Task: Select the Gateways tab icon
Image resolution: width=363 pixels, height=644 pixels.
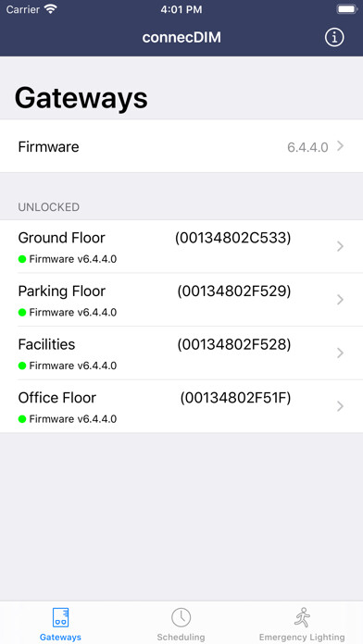Action: pyautogui.click(x=60, y=618)
